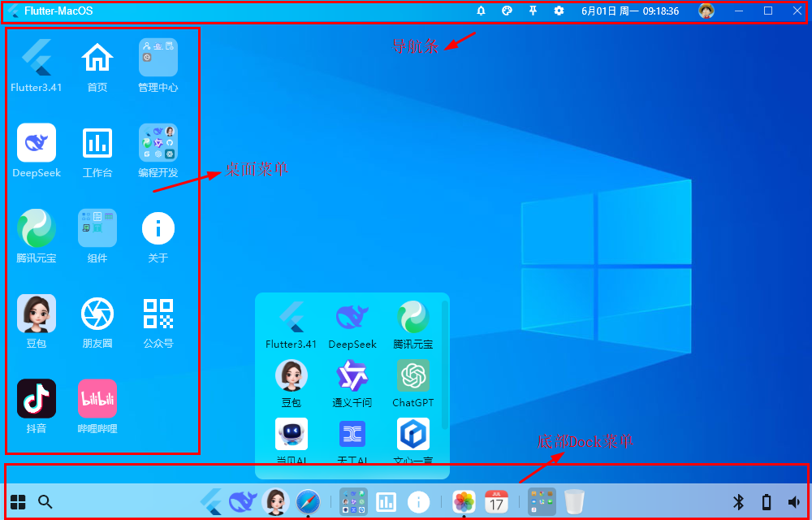Click the 豆包 avatar in the dock
This screenshot has width=812, height=520.
[275, 502]
